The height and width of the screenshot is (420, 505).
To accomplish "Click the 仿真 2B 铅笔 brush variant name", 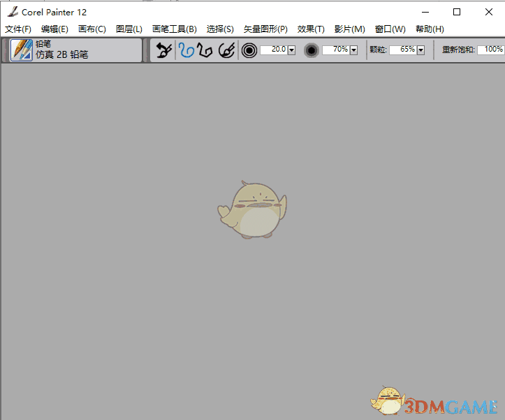I will pos(62,54).
